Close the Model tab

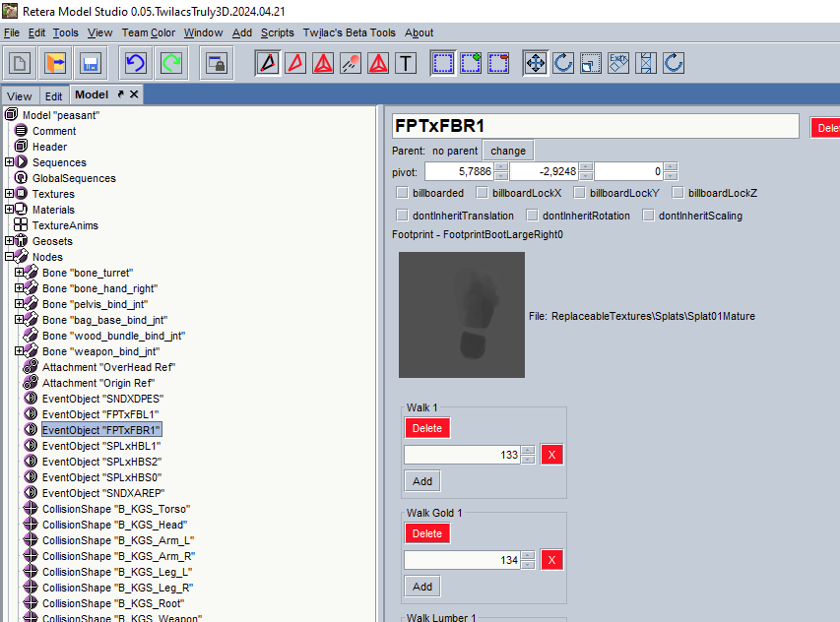pos(134,94)
